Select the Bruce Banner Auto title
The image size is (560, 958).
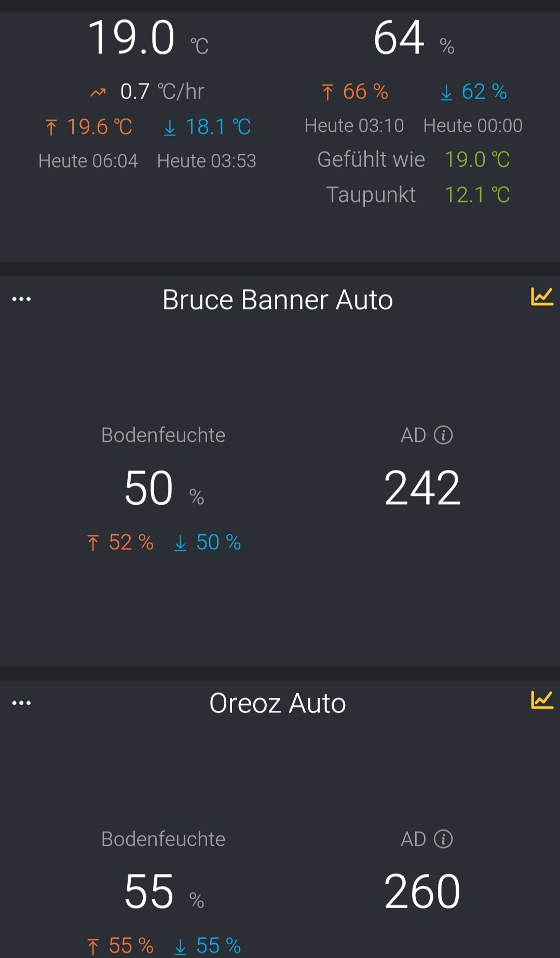pyautogui.click(x=278, y=300)
